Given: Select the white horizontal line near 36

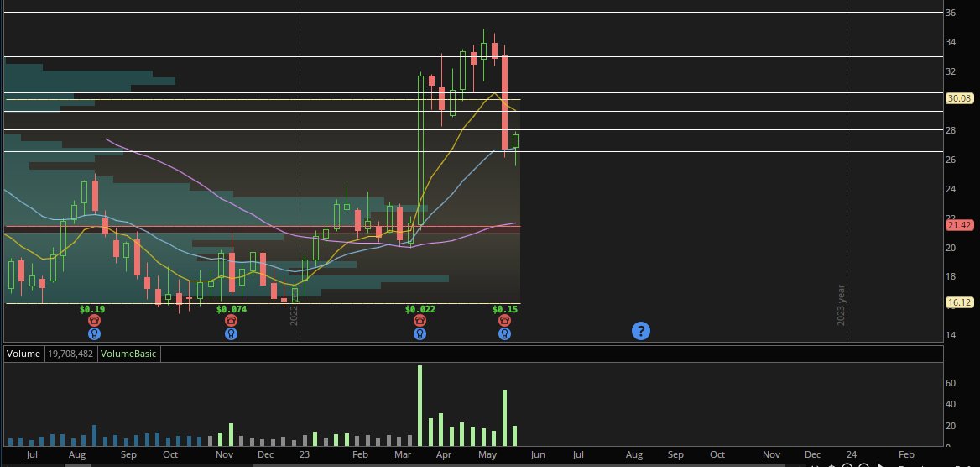Looking at the screenshot, I should [x=473, y=13].
